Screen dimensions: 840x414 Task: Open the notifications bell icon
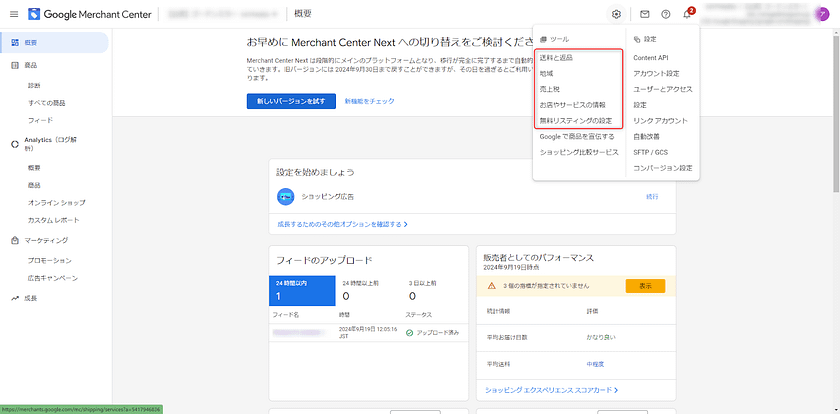point(687,14)
